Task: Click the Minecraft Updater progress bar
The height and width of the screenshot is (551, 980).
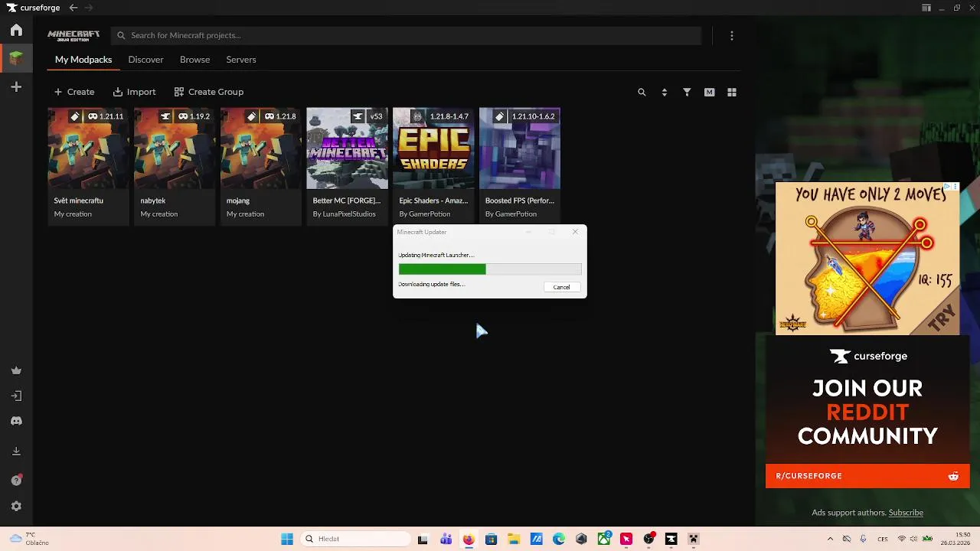Action: pyautogui.click(x=490, y=269)
